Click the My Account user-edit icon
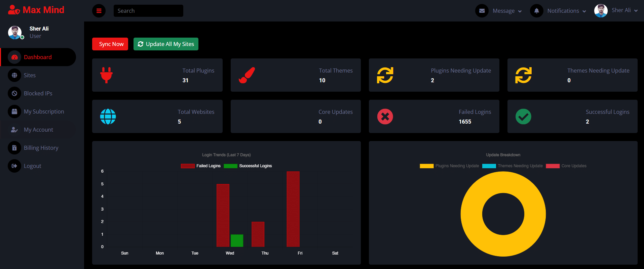 click(14, 130)
